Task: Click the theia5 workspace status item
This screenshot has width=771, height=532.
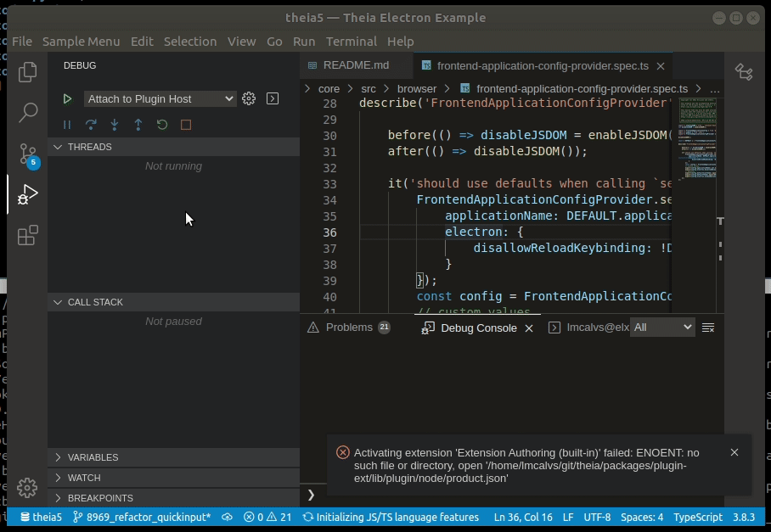Action: click(42, 518)
